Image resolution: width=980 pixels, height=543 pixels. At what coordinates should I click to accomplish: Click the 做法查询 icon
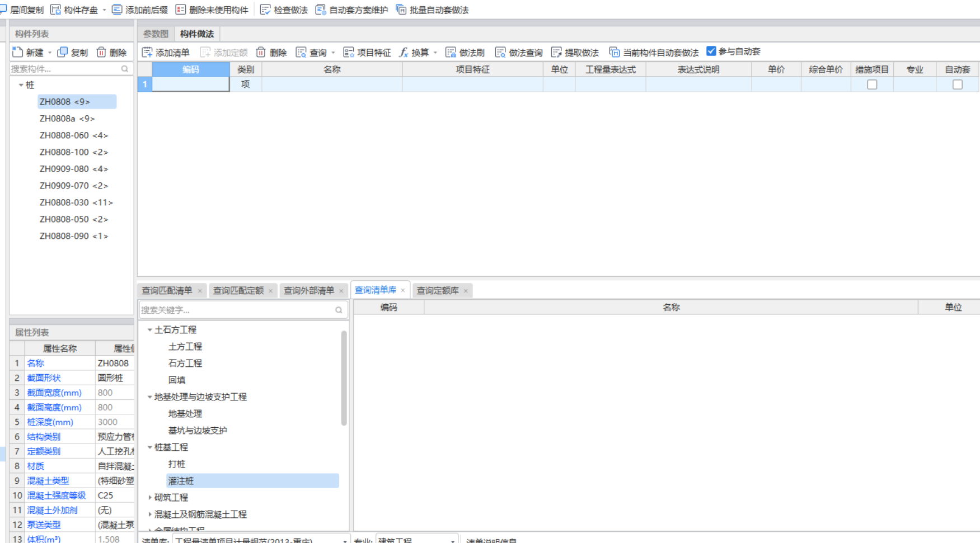[500, 52]
